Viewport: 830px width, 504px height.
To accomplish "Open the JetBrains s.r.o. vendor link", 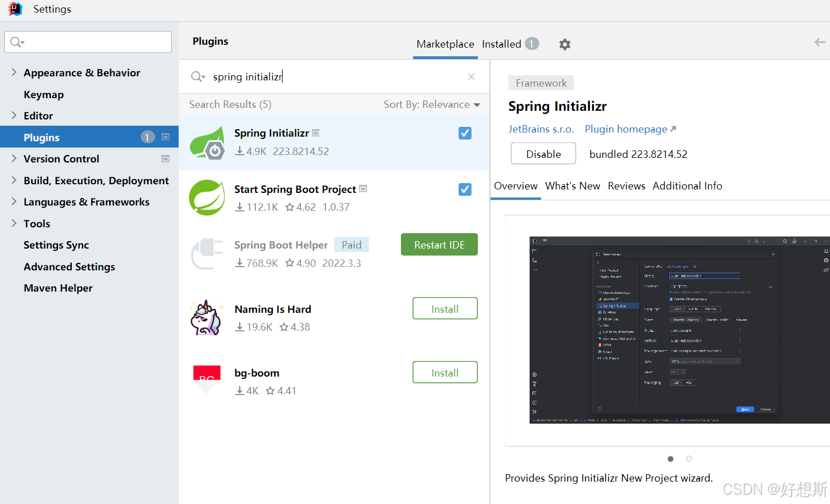I will 541,129.
